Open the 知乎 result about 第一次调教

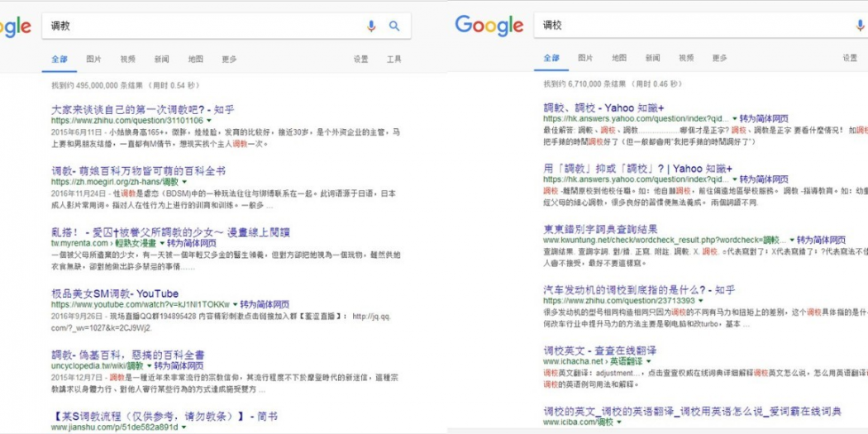(143, 109)
